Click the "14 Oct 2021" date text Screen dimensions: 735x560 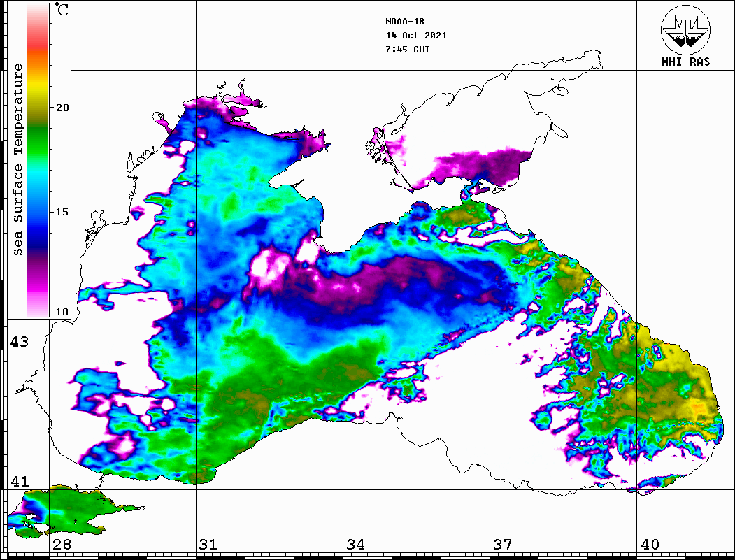tap(416, 36)
